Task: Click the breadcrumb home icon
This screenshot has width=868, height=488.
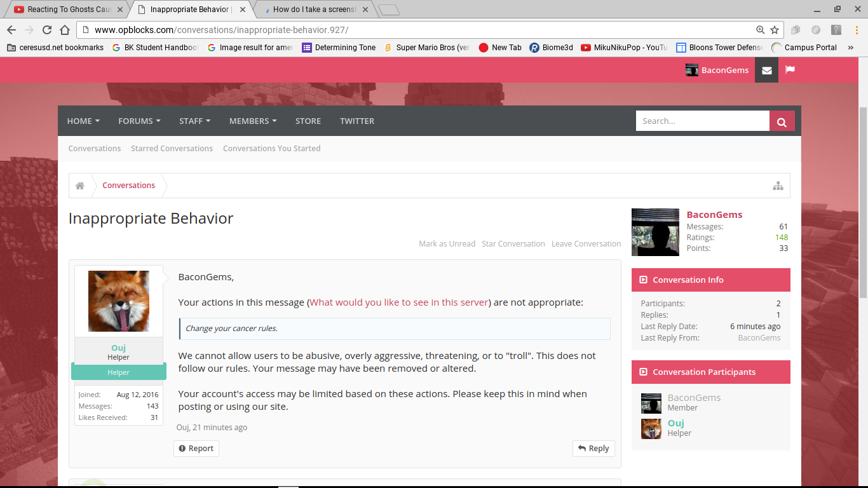Action: point(80,186)
